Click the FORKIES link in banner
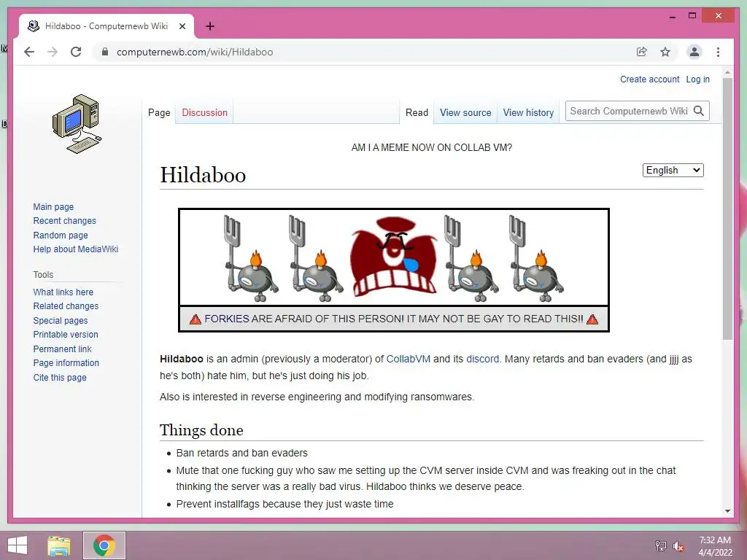The image size is (747, 560). (x=227, y=319)
